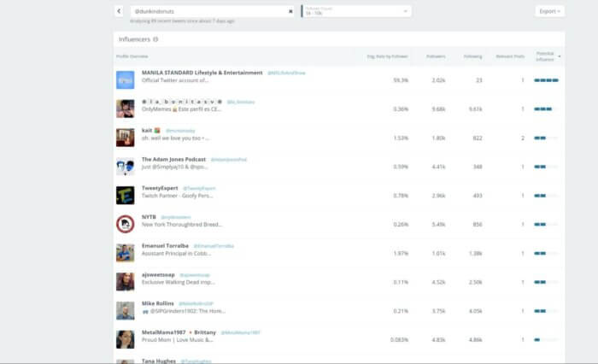The width and height of the screenshot is (598, 364).
Task: Open The Adam Jones Podcast name link
Action: coord(173,159)
